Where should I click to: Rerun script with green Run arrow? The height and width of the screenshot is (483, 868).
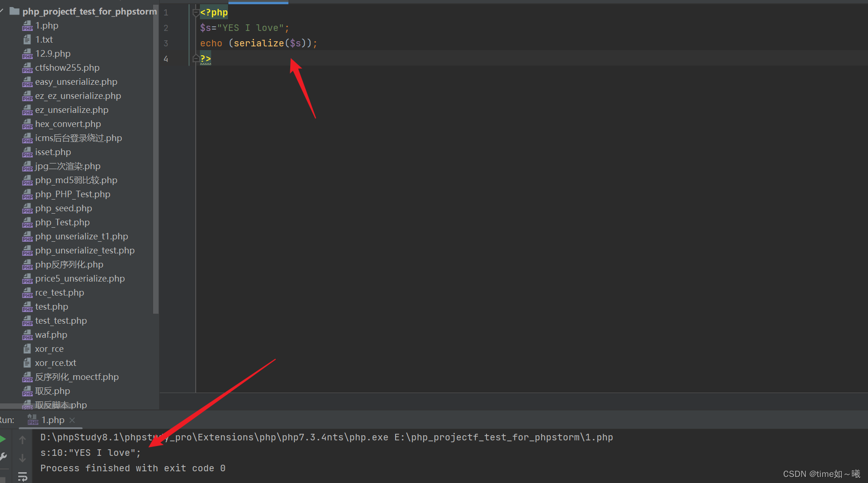tap(2, 439)
